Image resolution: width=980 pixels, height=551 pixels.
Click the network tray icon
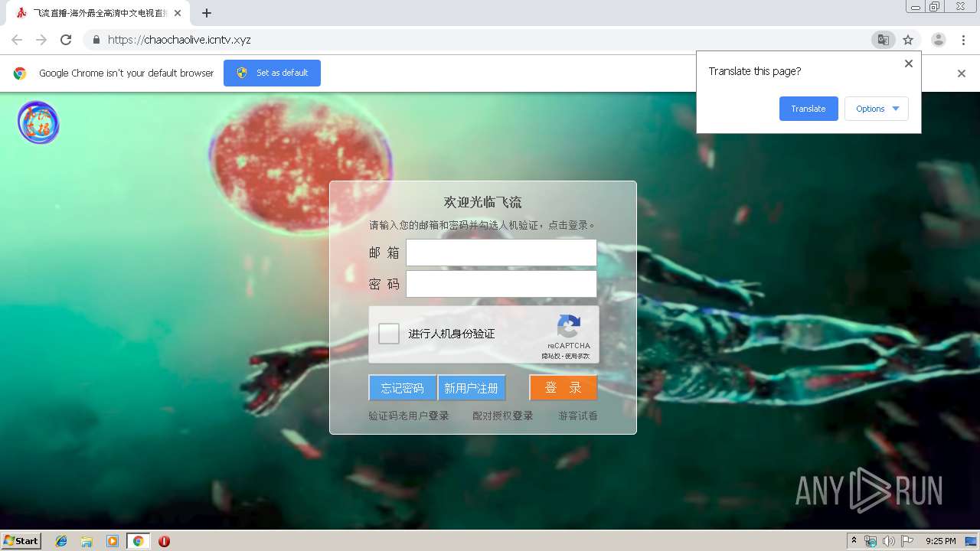point(871,541)
